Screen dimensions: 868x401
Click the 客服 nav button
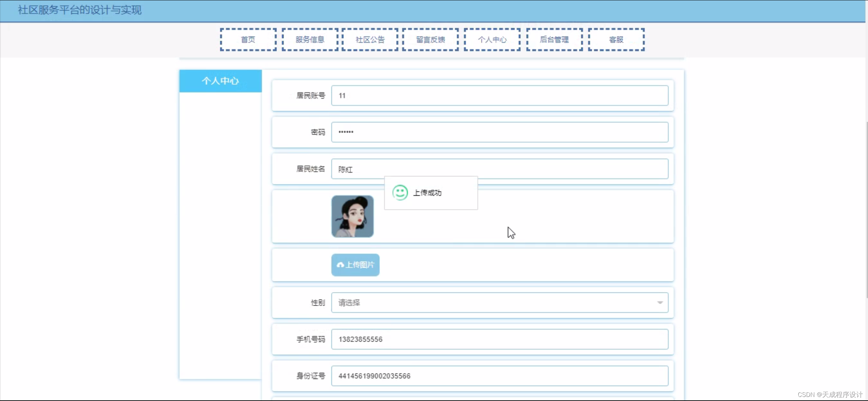coord(616,40)
